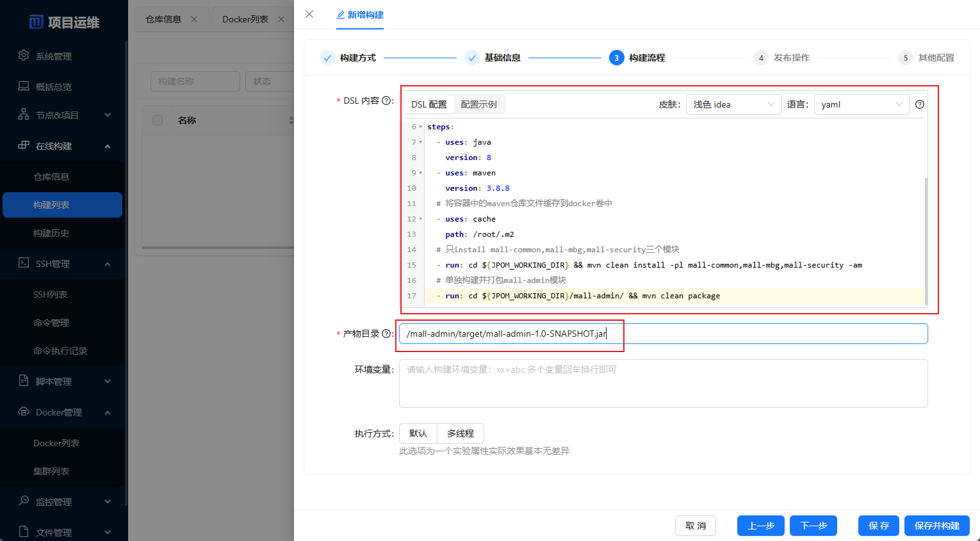Open 脚本管理 via its script icon
The width and height of the screenshot is (980, 541).
coord(22,381)
